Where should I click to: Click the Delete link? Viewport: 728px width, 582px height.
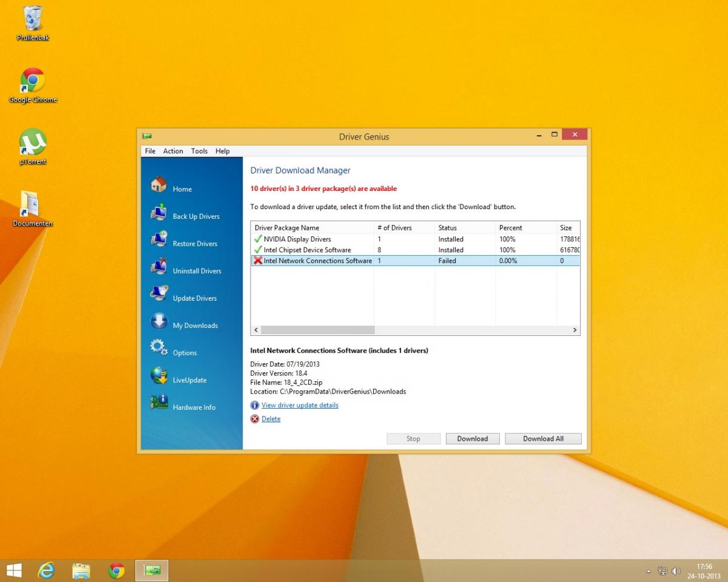[271, 419]
